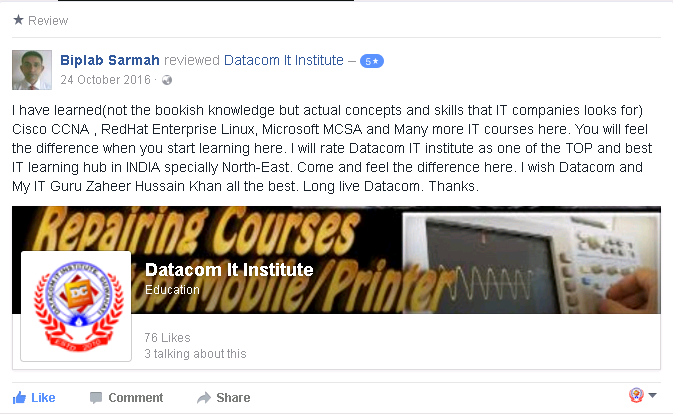This screenshot has width=673, height=414.
Task: Click the Comment button text
Action: [136, 398]
